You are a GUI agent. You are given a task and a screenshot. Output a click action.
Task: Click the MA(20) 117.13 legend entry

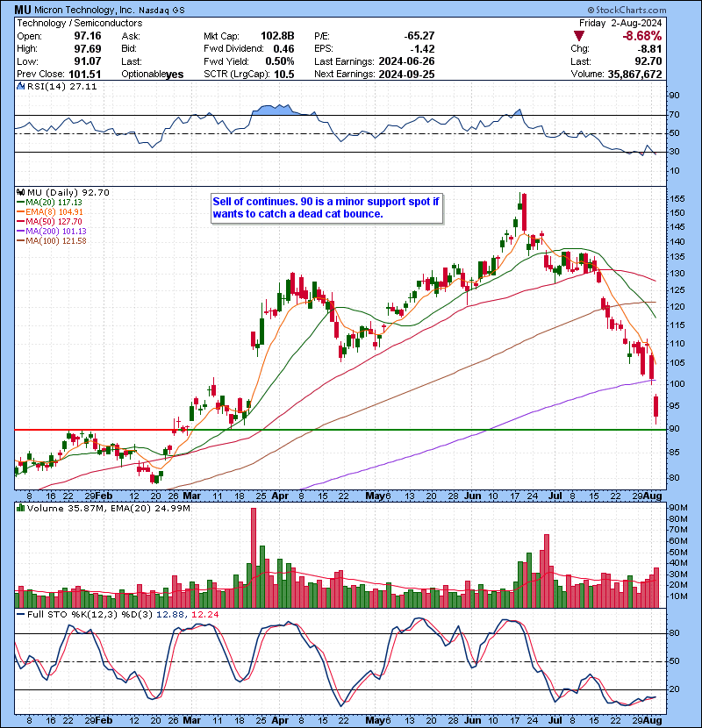(54, 203)
